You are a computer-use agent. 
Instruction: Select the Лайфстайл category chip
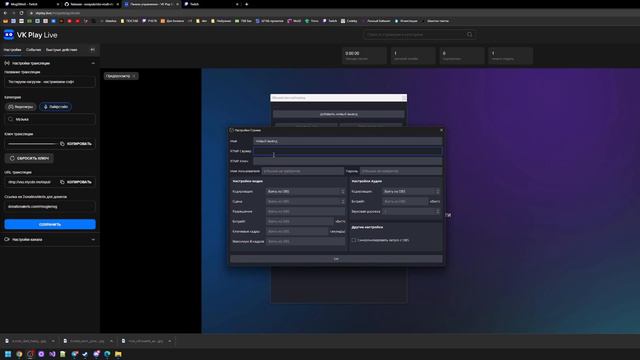(x=56, y=107)
